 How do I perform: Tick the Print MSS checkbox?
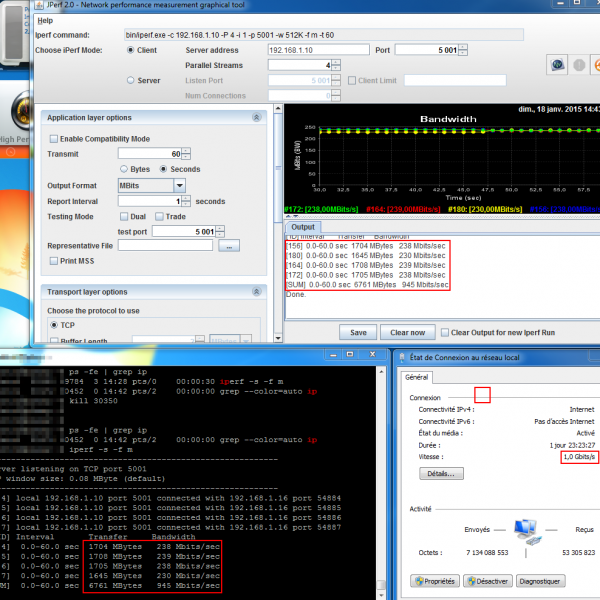click(54, 261)
